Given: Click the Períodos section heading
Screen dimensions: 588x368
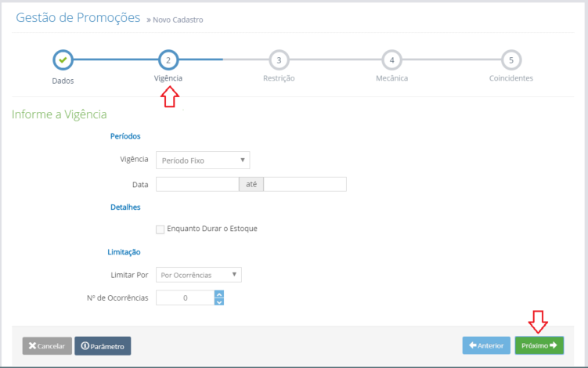Looking at the screenshot, I should [125, 136].
